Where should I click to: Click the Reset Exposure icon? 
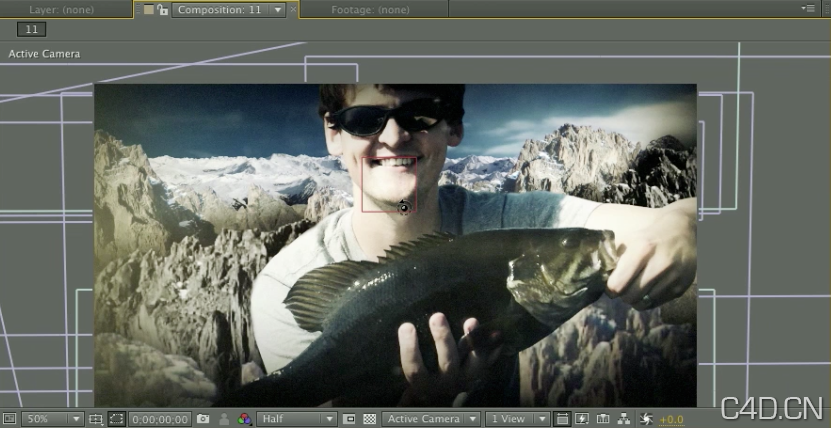[x=646, y=419]
